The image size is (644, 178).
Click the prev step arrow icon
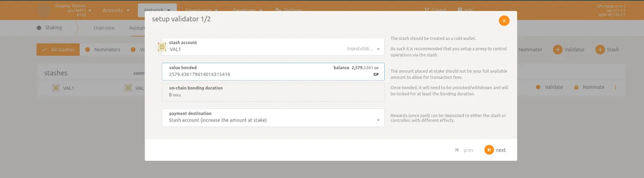tap(457, 150)
